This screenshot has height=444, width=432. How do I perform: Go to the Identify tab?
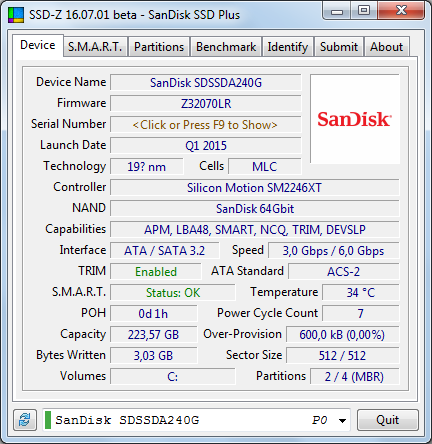coord(288,47)
